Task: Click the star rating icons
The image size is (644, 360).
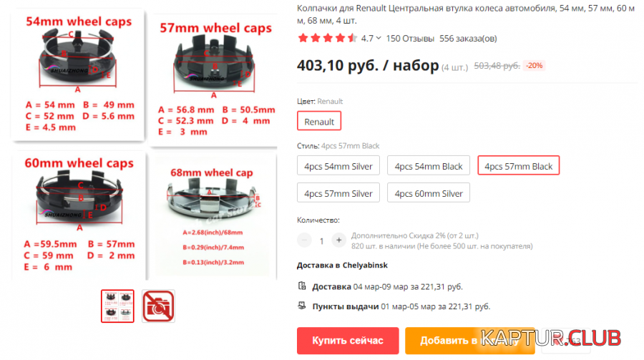Action: (x=327, y=38)
